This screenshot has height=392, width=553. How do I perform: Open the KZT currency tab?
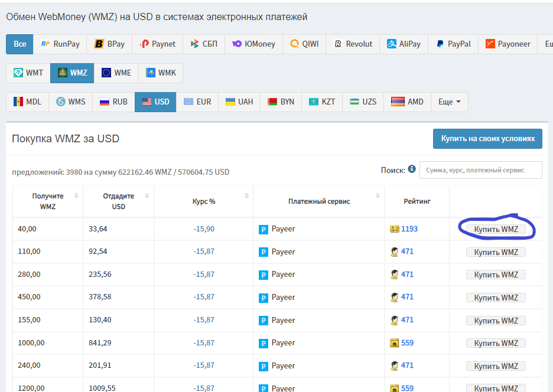pyautogui.click(x=322, y=102)
